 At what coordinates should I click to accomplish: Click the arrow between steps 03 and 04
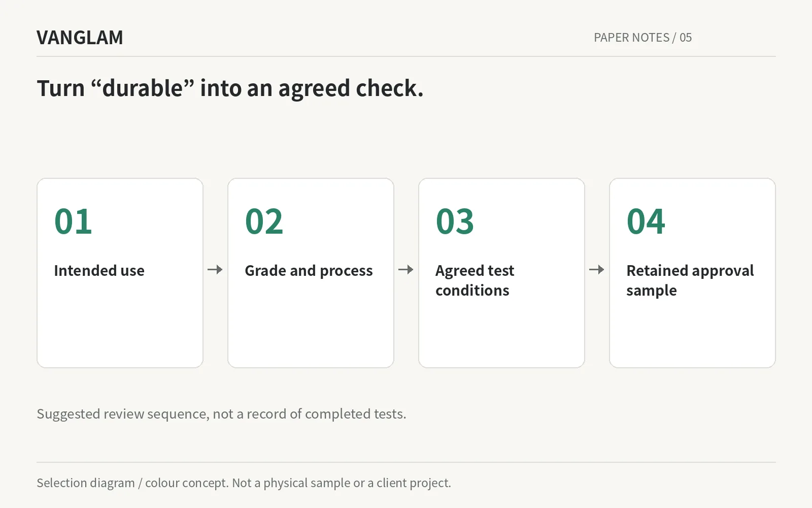(597, 270)
